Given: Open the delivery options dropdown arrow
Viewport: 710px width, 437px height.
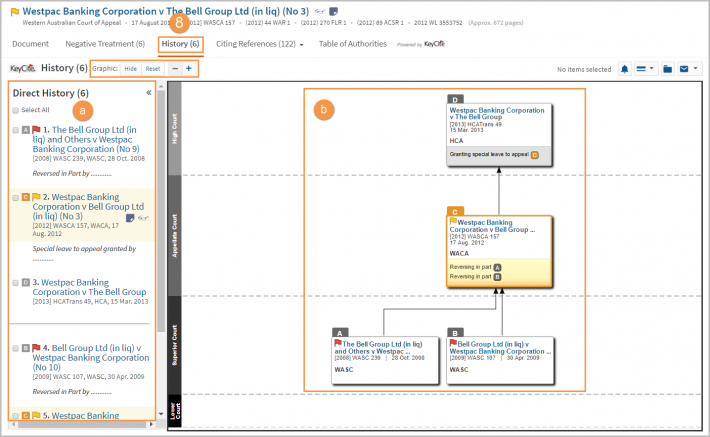Looking at the screenshot, I should coord(696,69).
